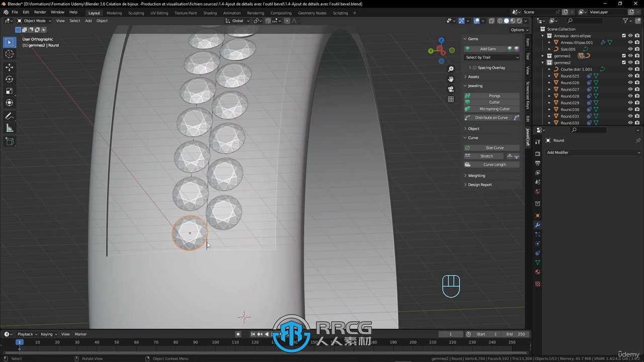Toggle camera view with camera icon
Viewport: 644px width, 362px height.
point(451,89)
